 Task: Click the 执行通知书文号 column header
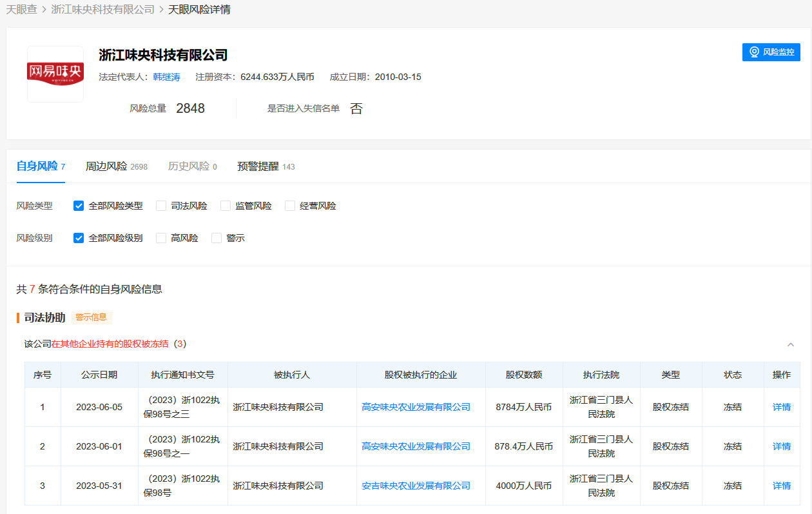[x=183, y=375]
